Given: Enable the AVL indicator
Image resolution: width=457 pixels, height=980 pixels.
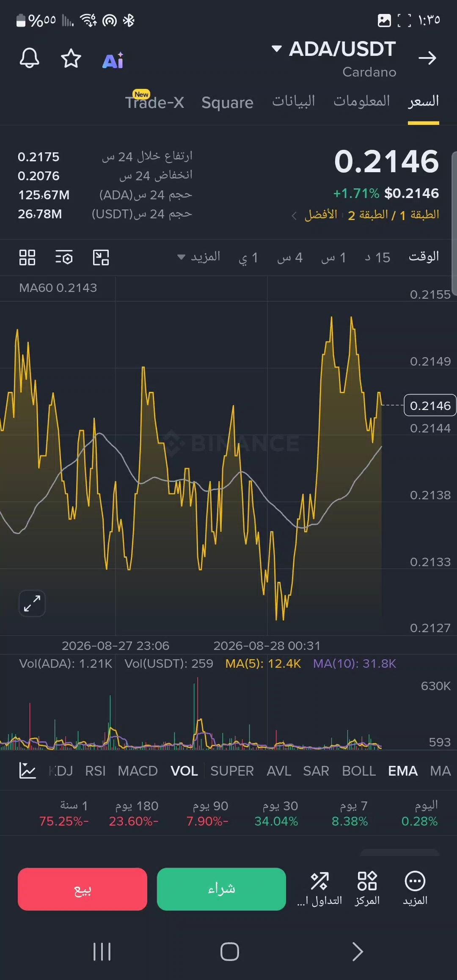Looking at the screenshot, I should tap(279, 771).
